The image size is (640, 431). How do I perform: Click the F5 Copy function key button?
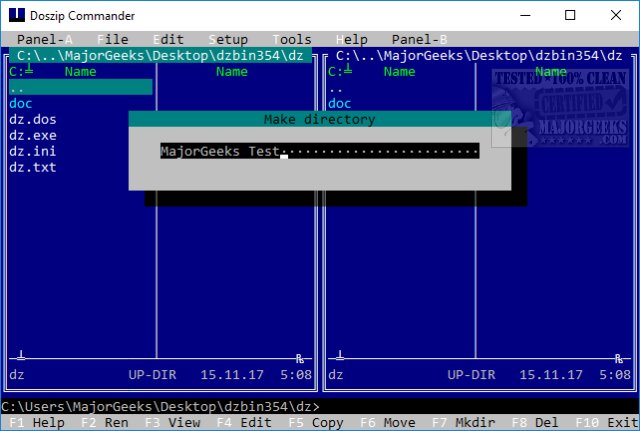click(x=316, y=422)
